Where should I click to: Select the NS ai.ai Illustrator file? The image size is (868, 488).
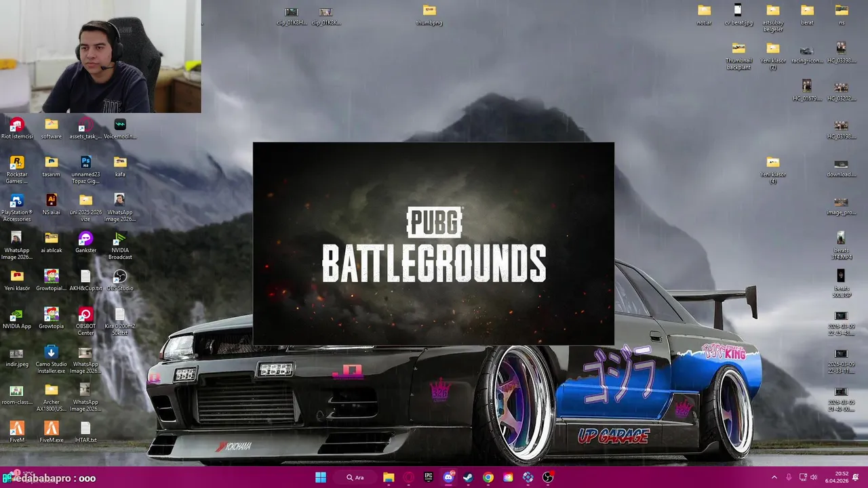point(51,204)
